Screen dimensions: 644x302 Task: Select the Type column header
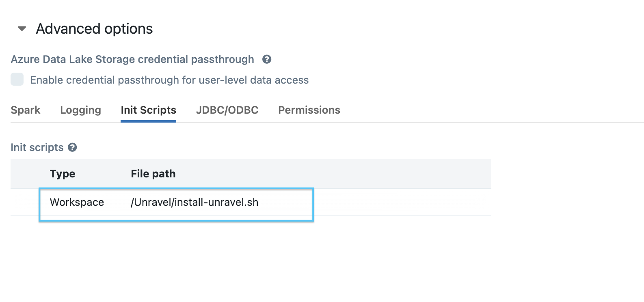[x=63, y=174]
